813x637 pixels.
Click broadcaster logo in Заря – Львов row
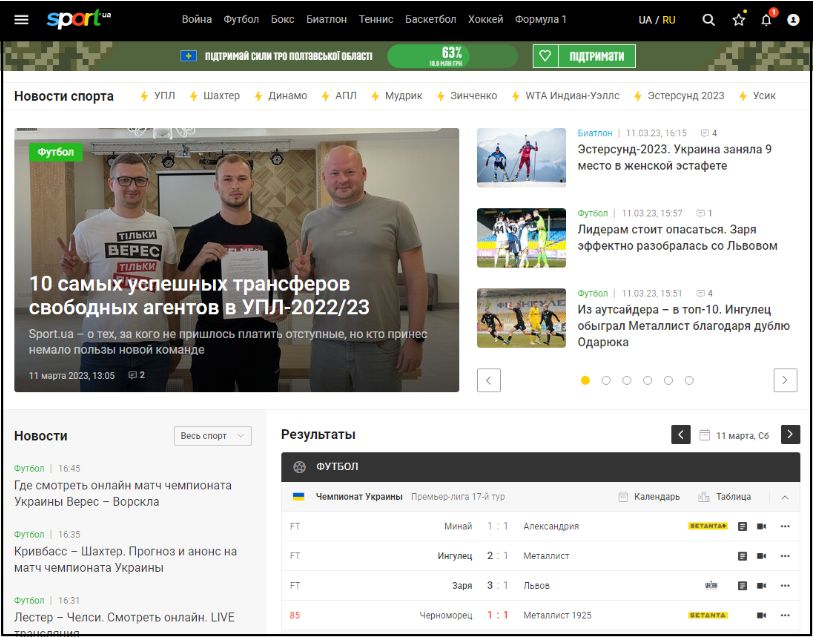click(711, 586)
